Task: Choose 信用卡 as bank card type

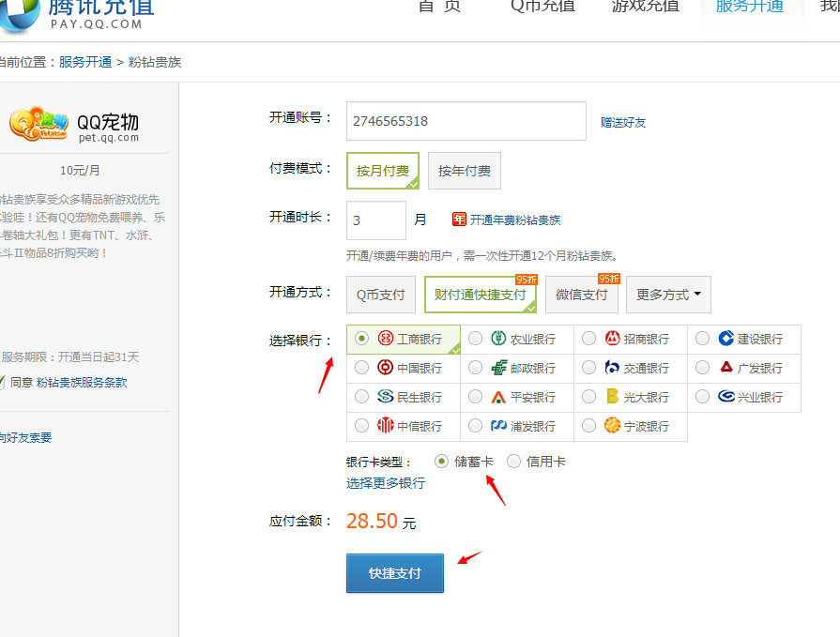Action: tap(513, 461)
